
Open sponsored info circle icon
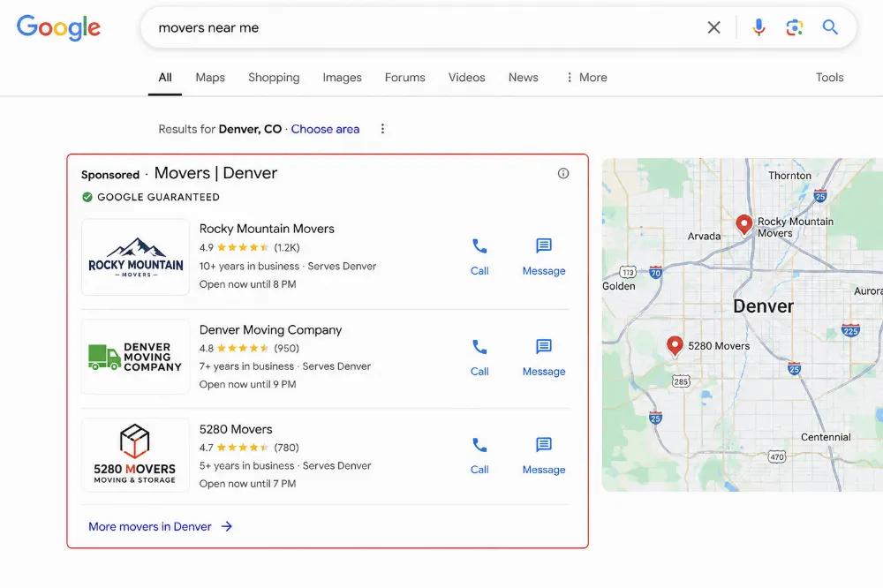[563, 173]
